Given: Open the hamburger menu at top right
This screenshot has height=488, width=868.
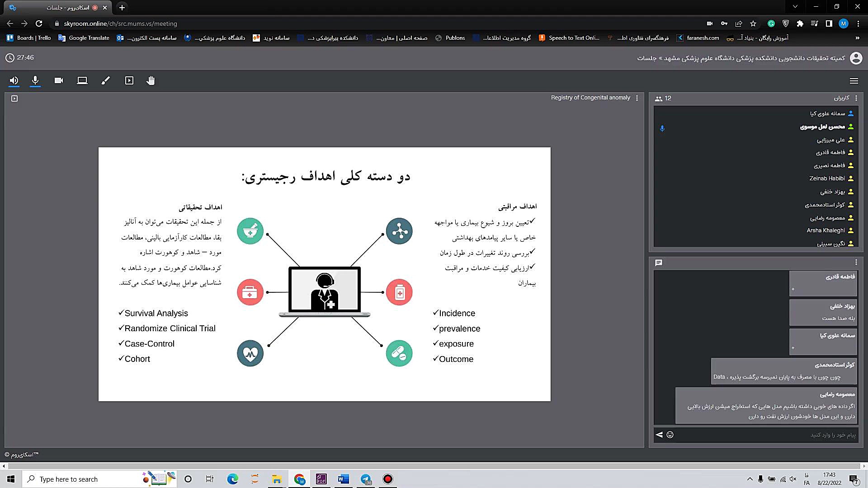Looking at the screenshot, I should click(x=854, y=81).
